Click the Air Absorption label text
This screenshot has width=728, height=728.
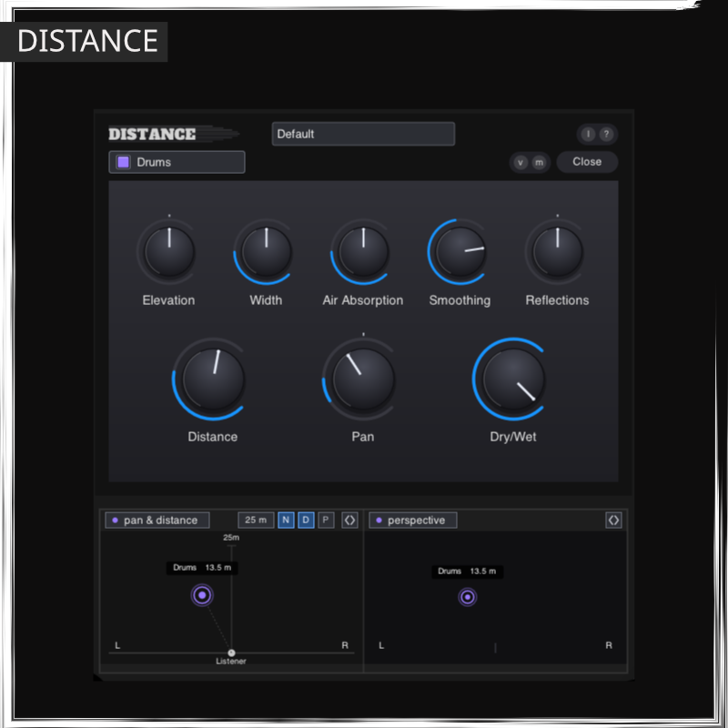pos(363,300)
